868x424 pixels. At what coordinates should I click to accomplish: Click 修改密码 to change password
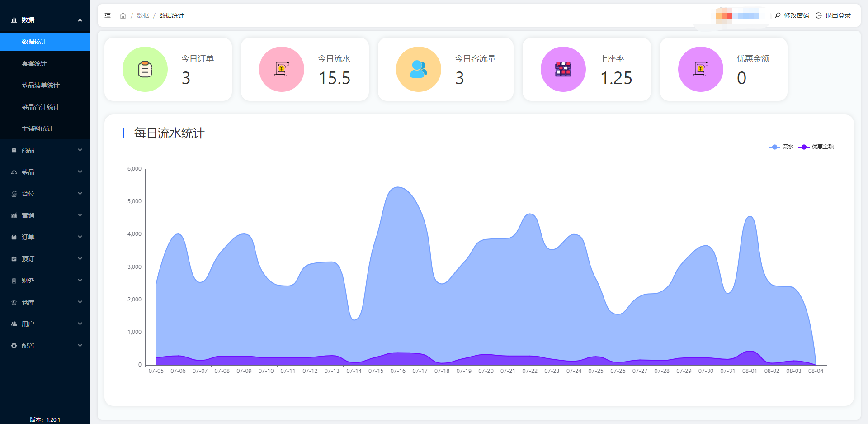pyautogui.click(x=792, y=15)
